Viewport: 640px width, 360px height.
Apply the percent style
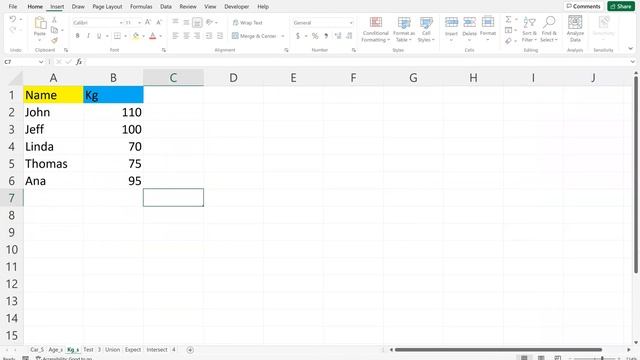pyautogui.click(x=315, y=36)
